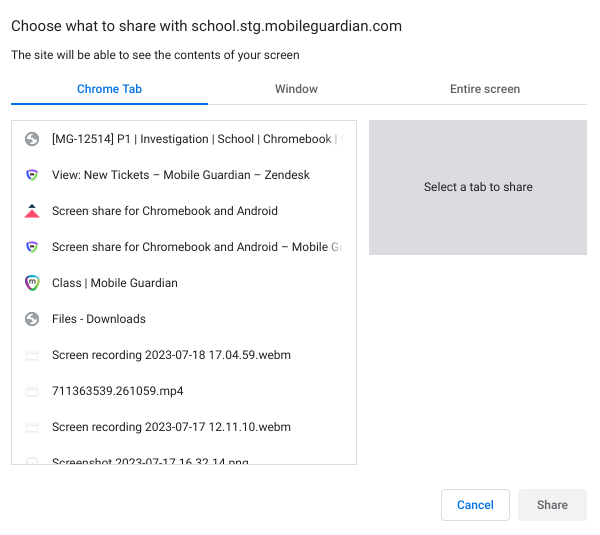Image resolution: width=600 pixels, height=535 pixels.
Task: Click video file icon for 711363539.261059.mp4
Action: tap(32, 391)
